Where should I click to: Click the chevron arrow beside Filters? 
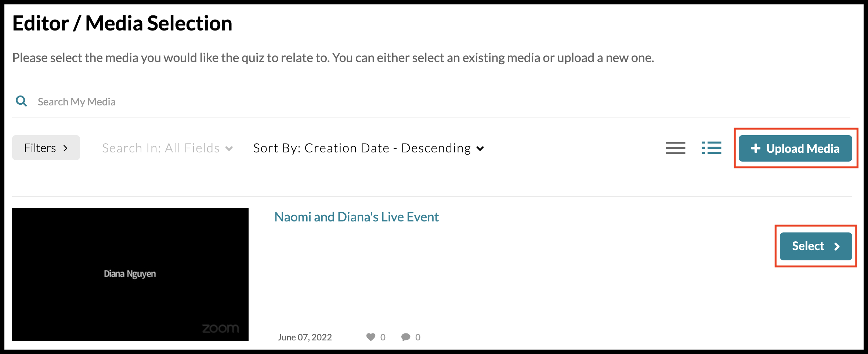(x=66, y=148)
